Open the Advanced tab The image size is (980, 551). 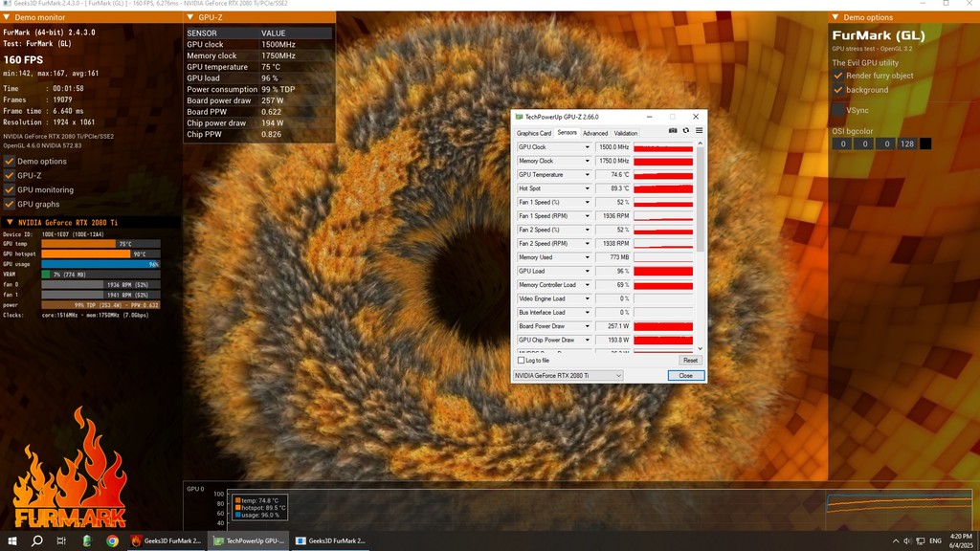coord(595,133)
